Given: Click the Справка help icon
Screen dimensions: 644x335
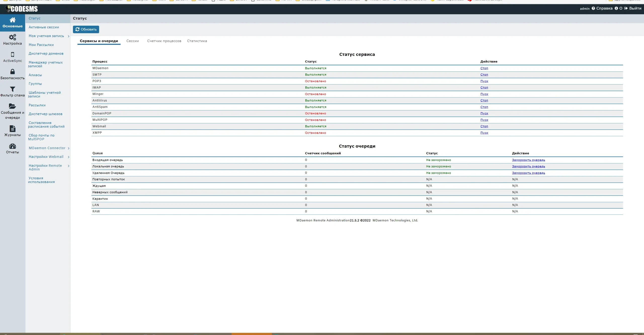Looking at the screenshot, I should pos(593,8).
